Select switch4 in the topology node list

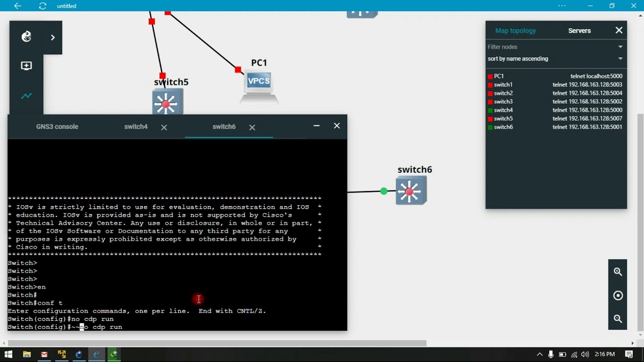tap(503, 110)
